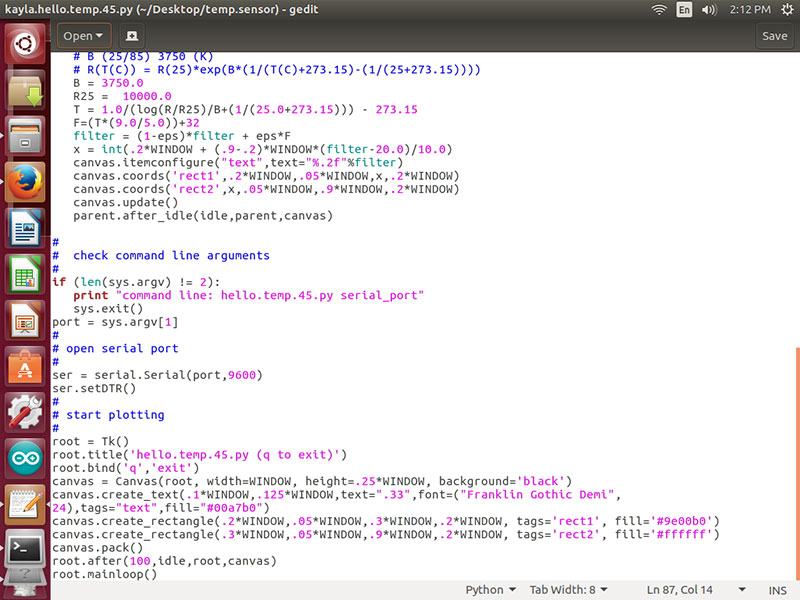Click the 'R25 = 10000.0' line
This screenshot has height=600, width=800.
tap(122, 96)
